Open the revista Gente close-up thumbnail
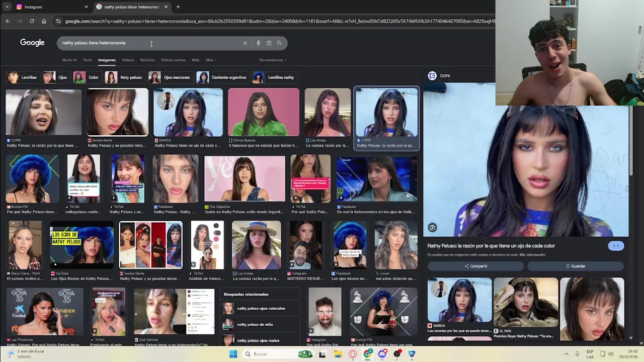 click(x=118, y=112)
